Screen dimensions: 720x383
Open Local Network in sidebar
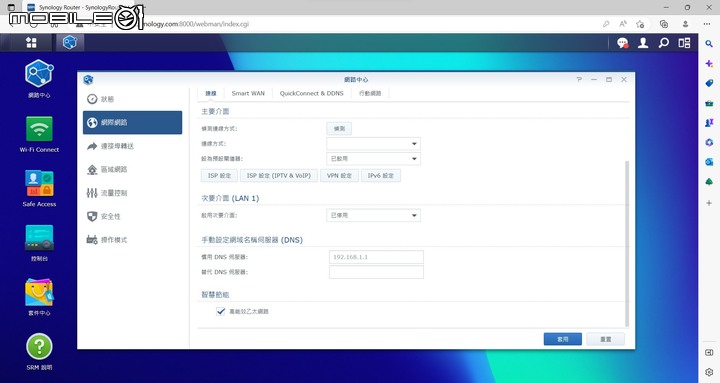[132, 169]
